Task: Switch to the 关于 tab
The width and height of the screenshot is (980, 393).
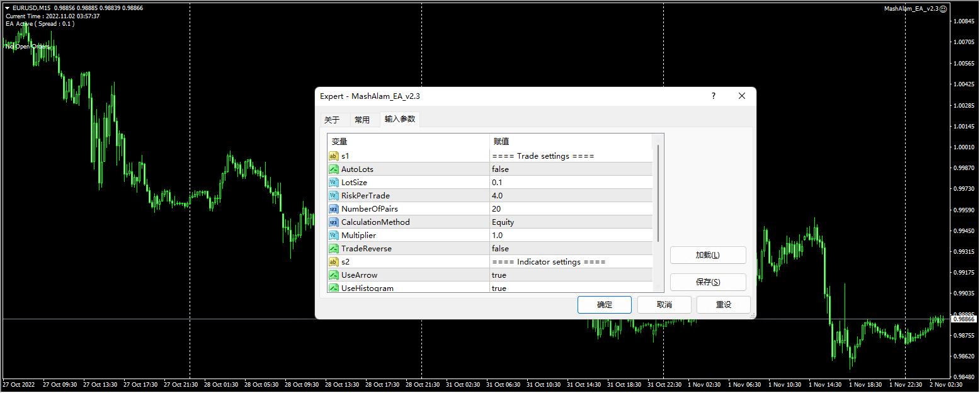Action: click(332, 120)
